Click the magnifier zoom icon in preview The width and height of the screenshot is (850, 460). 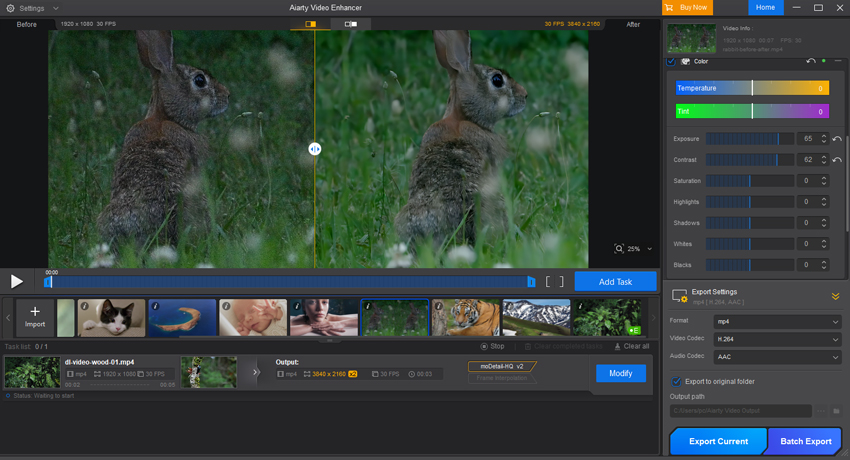[x=619, y=249]
